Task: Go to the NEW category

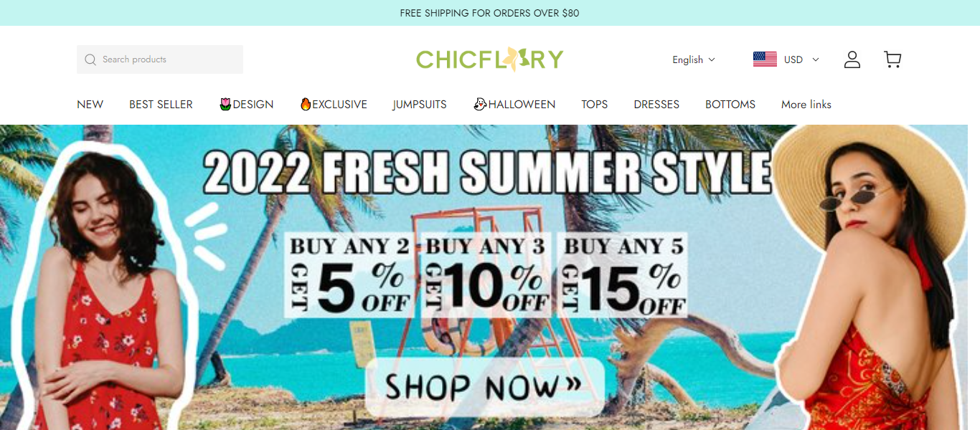Action: coord(90,105)
